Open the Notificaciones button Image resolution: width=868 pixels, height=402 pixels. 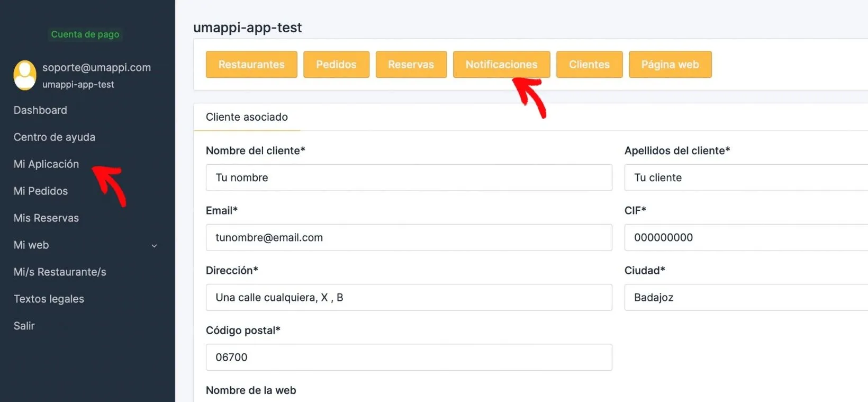[x=501, y=65]
